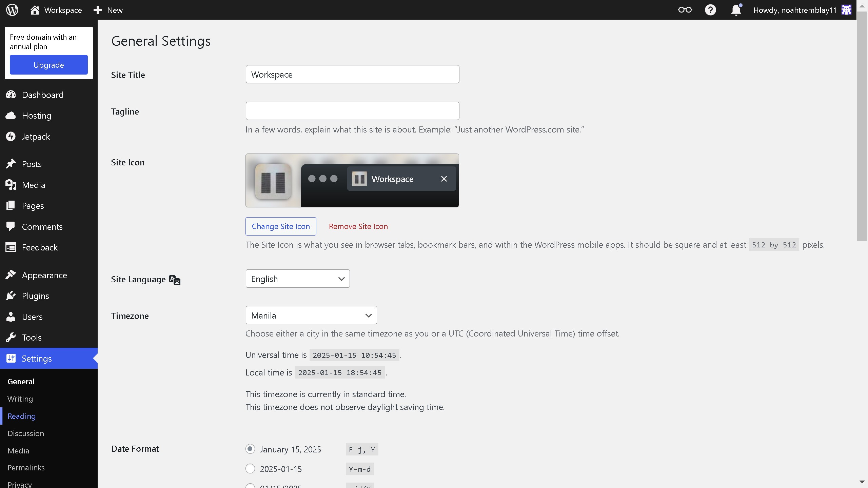Open the Discussion settings submenu
The image size is (868, 488).
pos(26,433)
